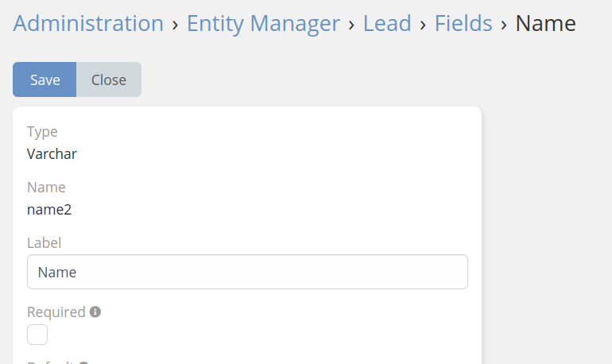Screen dimensions: 612x364
Task: Return to the Fields breadcrumb link
Action: 463,23
